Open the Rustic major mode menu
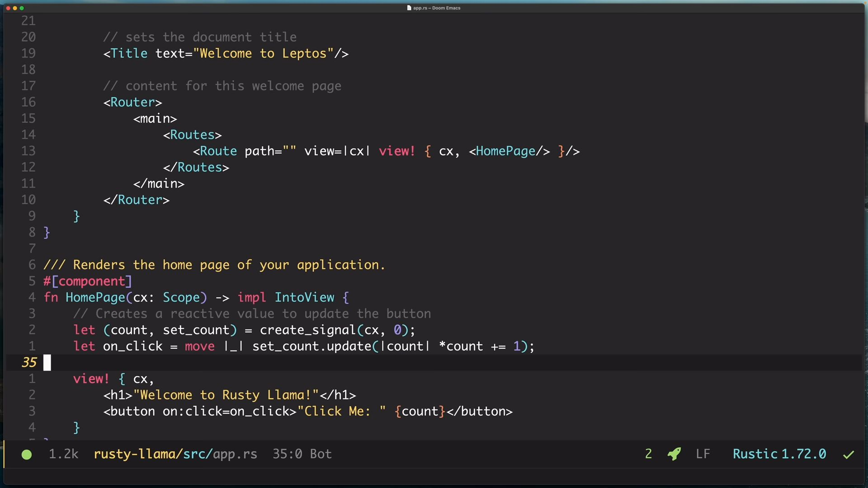 coord(755,454)
